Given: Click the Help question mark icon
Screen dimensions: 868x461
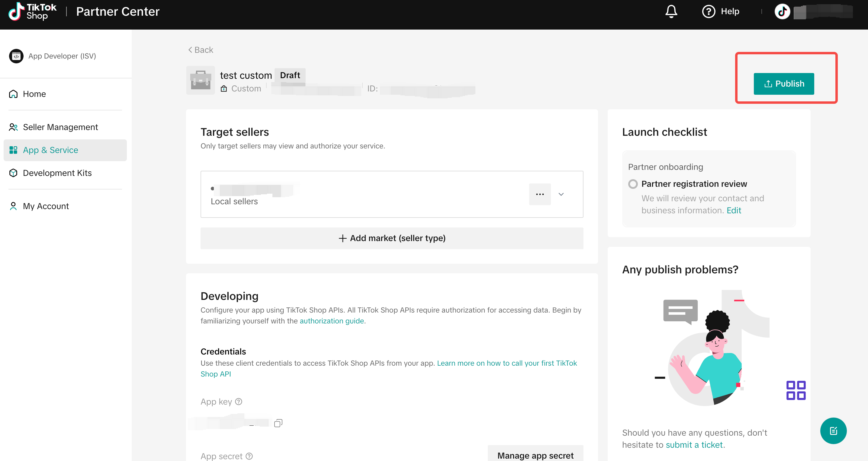Looking at the screenshot, I should (708, 11).
